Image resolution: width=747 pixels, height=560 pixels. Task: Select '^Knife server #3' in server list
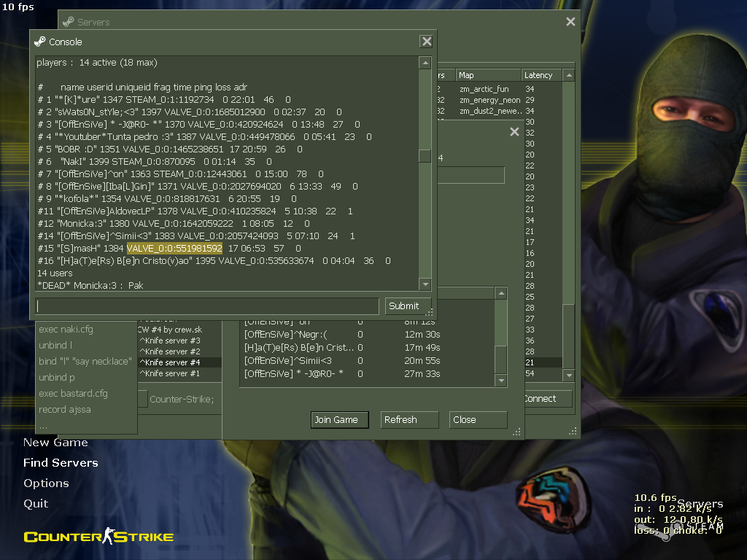pos(179,341)
